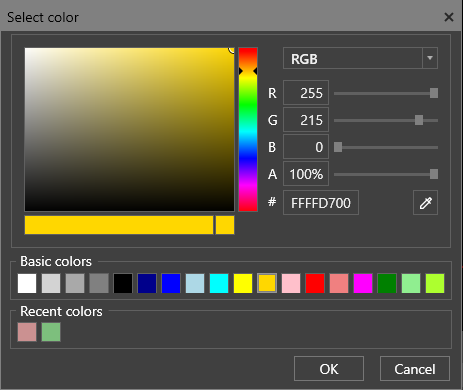Select the light blue basic color swatch

coord(195,283)
